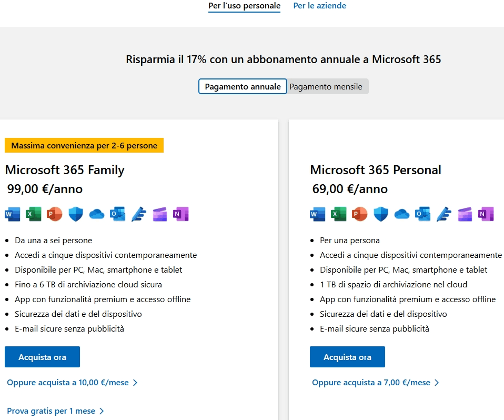Viewport: 504px width, 420px height.
Task: Open the Per l'uso personale tab
Action: [x=244, y=6]
